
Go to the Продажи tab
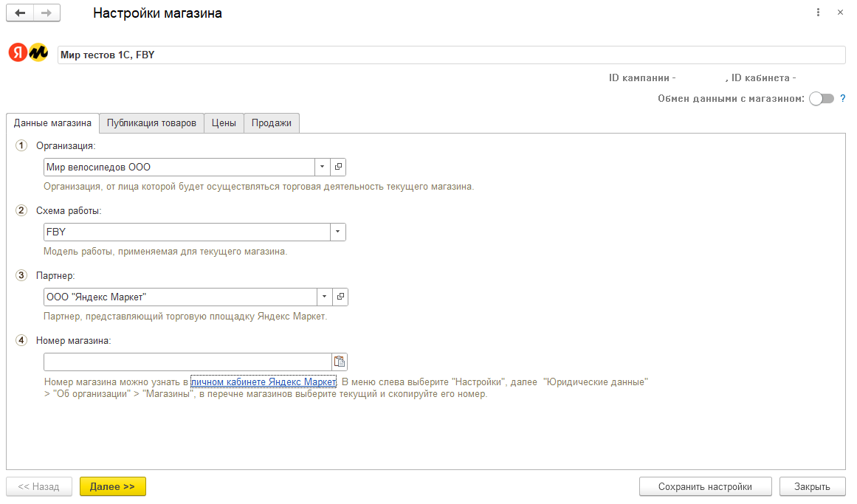[271, 123]
